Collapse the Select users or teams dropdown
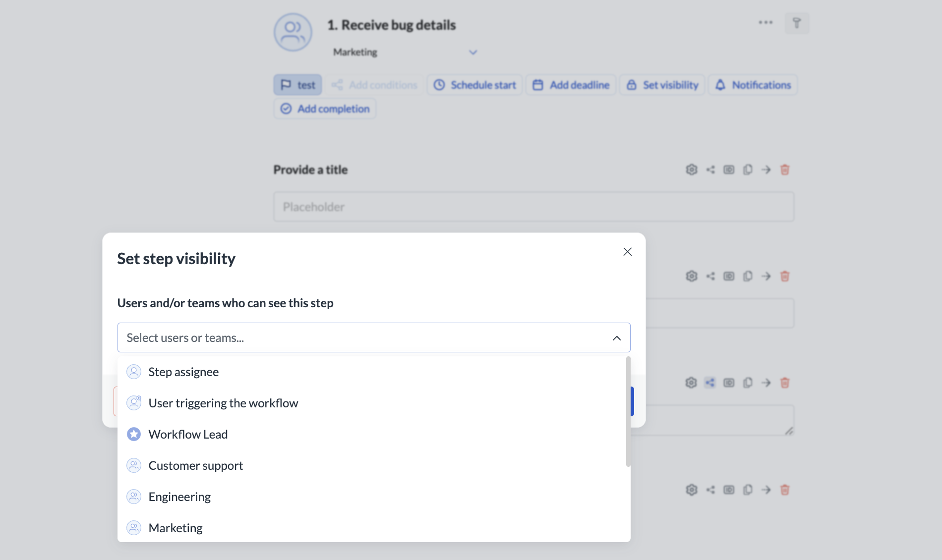Image resolution: width=942 pixels, height=560 pixels. coord(616,337)
